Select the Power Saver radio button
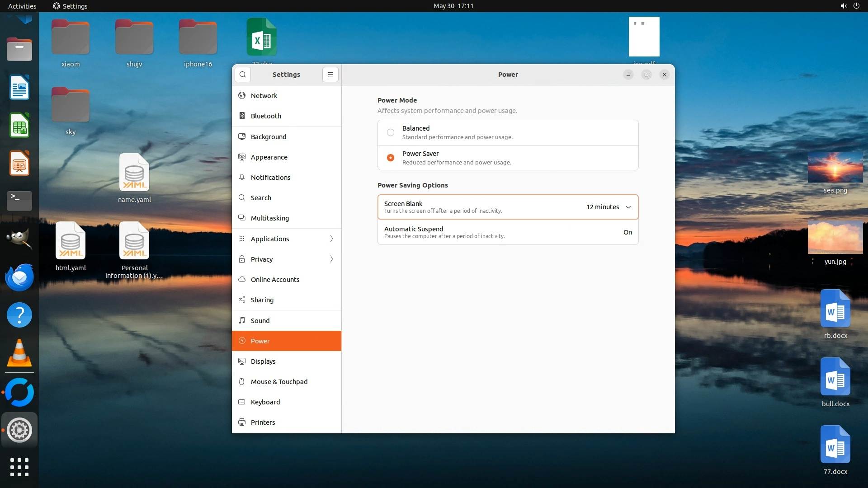 point(391,158)
